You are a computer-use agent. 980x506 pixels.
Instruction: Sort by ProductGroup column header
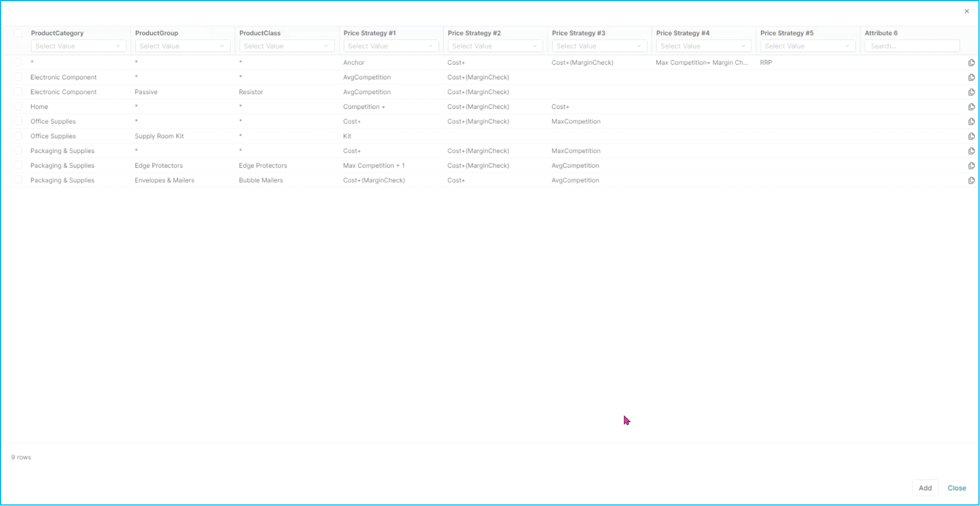(156, 33)
